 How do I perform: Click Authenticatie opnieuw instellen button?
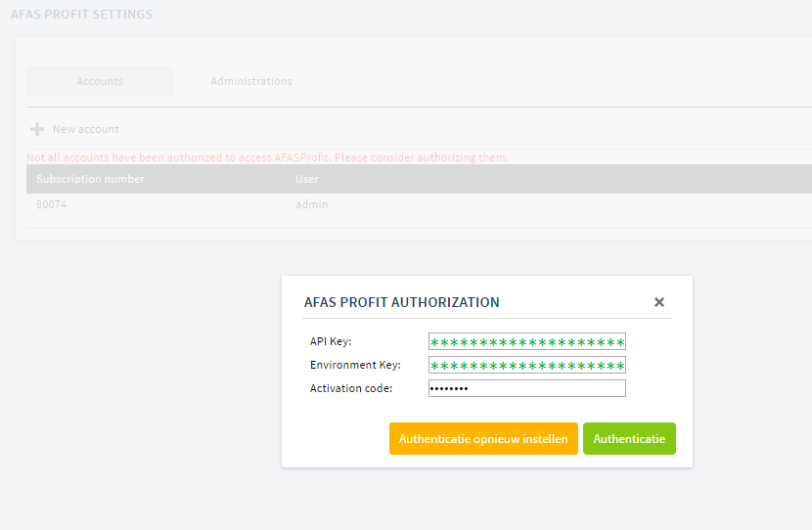pyautogui.click(x=483, y=438)
